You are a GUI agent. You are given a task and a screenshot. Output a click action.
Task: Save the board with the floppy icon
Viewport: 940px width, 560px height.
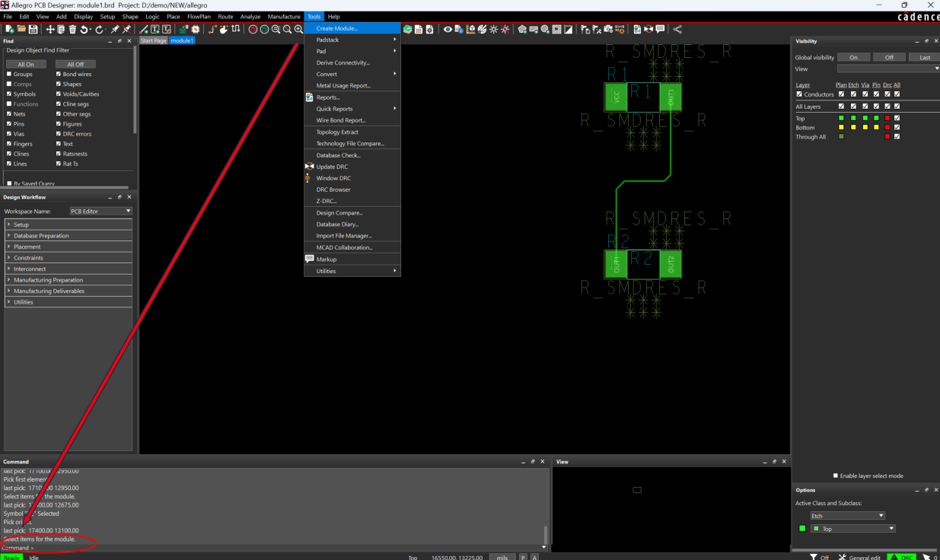tap(33, 29)
